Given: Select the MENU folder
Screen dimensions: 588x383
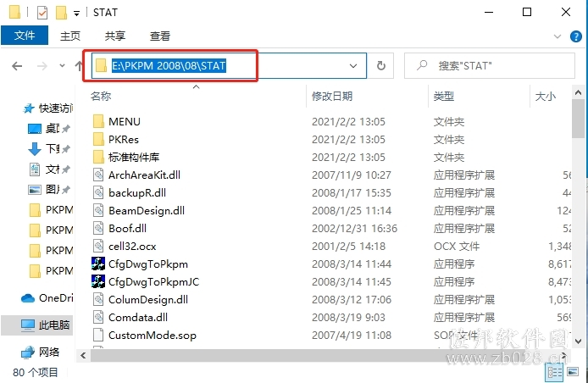Looking at the screenshot, I should 125,121.
